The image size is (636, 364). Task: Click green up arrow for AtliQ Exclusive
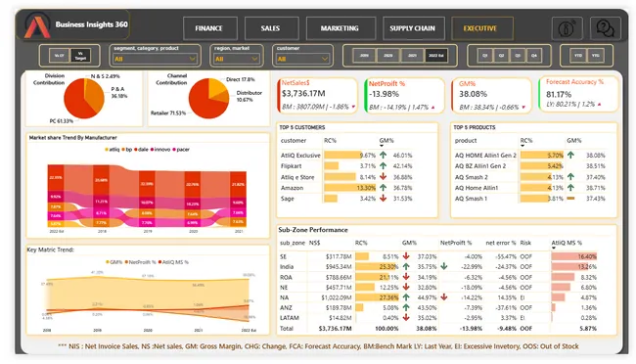point(384,155)
